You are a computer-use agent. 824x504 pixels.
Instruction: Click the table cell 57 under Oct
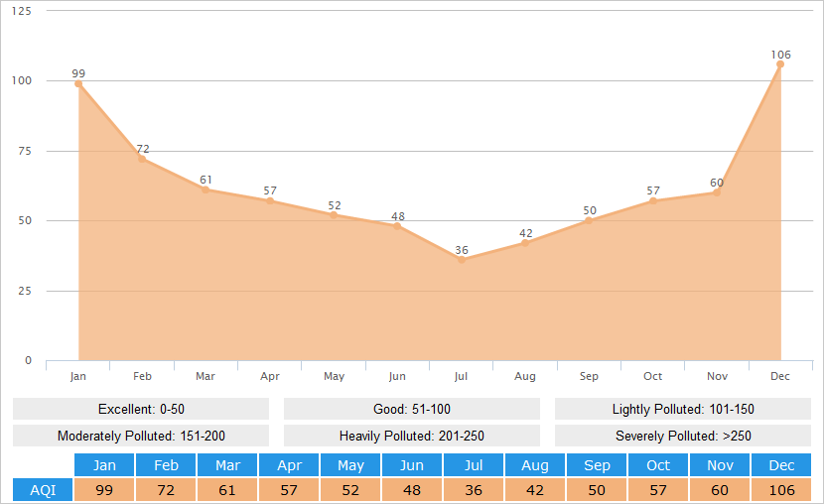coord(658,490)
